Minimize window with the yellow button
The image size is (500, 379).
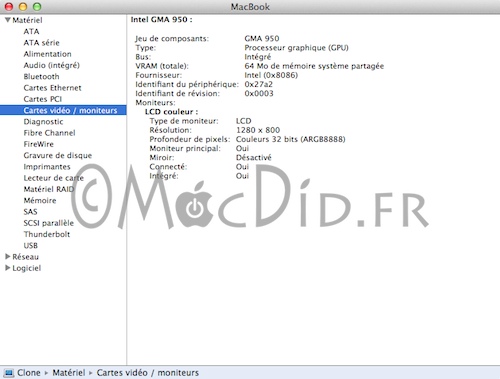23,6
